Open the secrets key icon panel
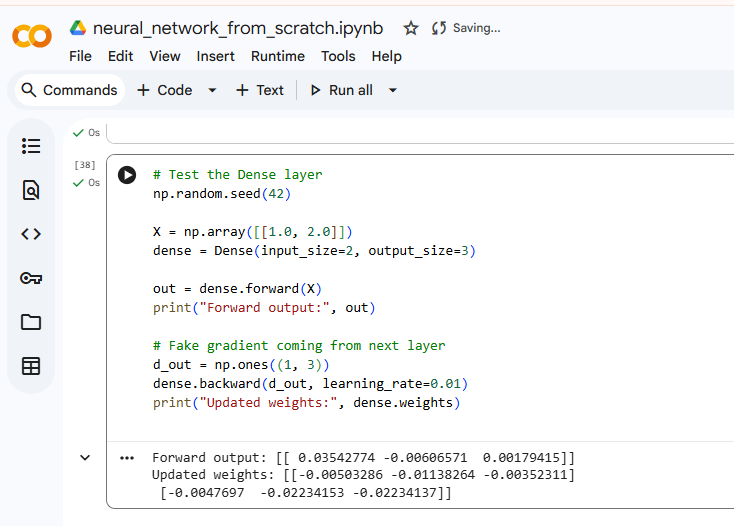Screen dimensions: 734x526 [x=31, y=278]
